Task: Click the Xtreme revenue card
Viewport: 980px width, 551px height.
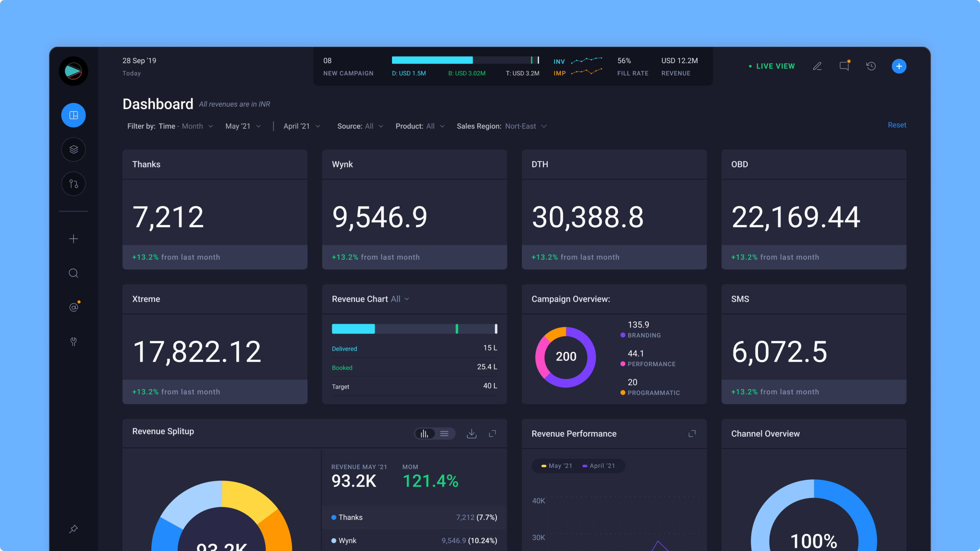Action: coord(215,344)
